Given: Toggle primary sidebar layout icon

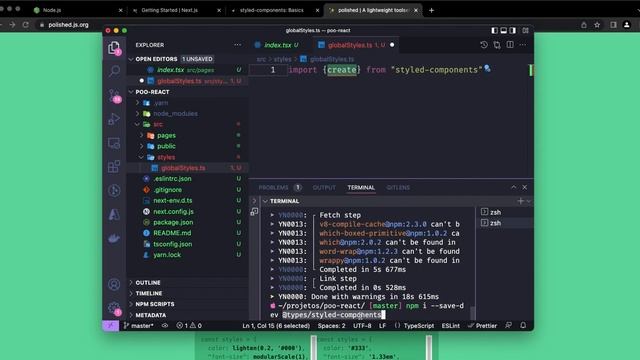Looking at the screenshot, I should point(494,30).
